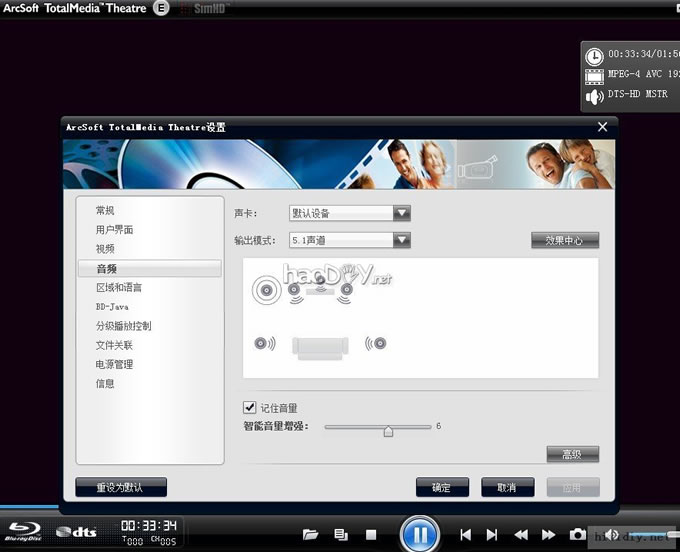Open the playlist icon in control bar
Image resolution: width=680 pixels, height=552 pixels.
coord(341,535)
